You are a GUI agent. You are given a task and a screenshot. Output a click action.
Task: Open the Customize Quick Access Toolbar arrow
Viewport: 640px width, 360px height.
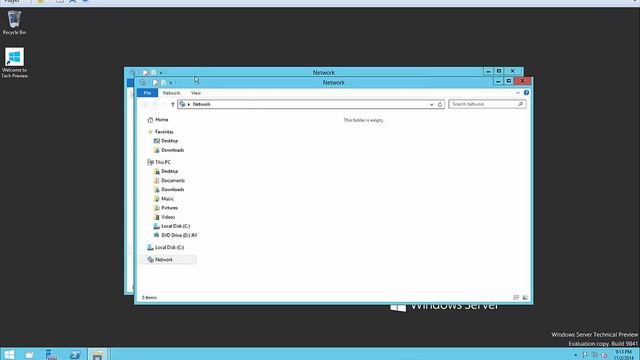coord(171,83)
